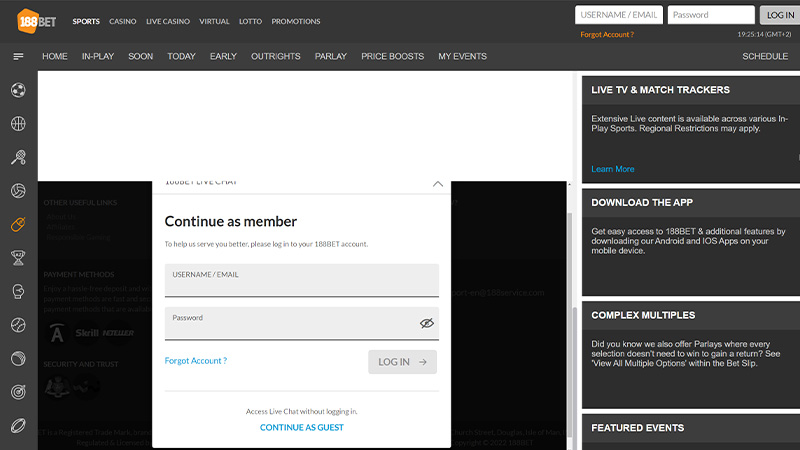Select the volleyball sport icon

[x=18, y=191]
